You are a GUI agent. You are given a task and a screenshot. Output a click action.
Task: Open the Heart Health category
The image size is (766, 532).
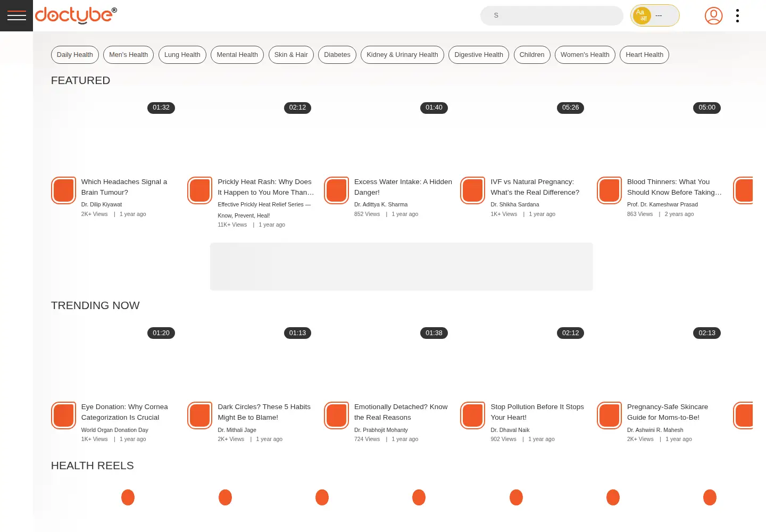pos(645,55)
